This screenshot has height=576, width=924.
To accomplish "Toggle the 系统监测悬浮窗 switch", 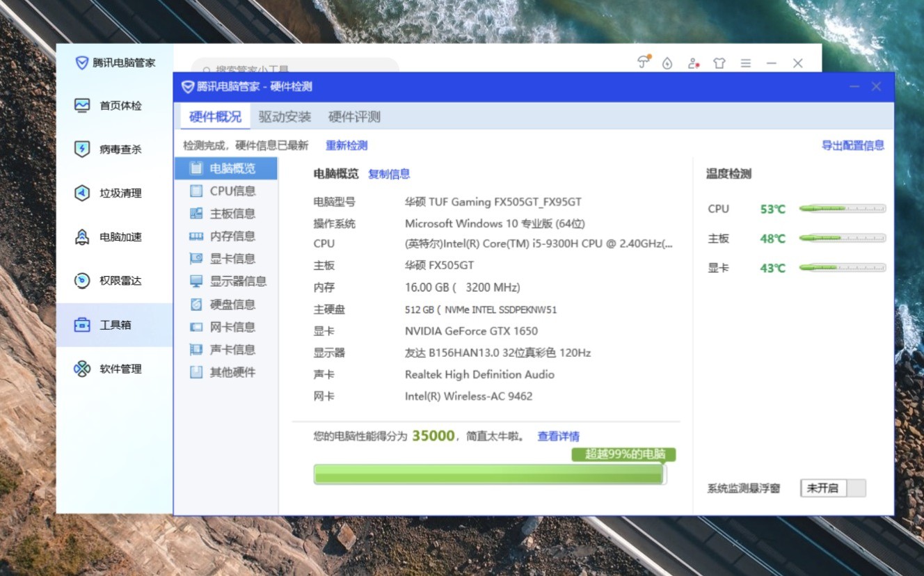I will tap(833, 488).
